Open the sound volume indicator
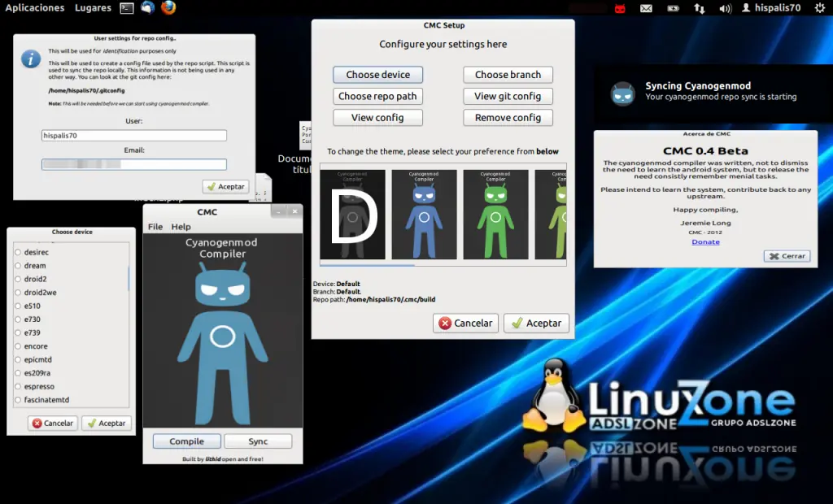The image size is (833, 504). [x=725, y=8]
